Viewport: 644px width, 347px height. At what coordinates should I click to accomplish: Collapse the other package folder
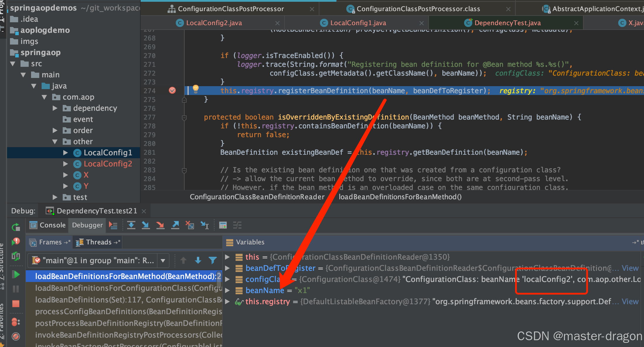tap(55, 142)
